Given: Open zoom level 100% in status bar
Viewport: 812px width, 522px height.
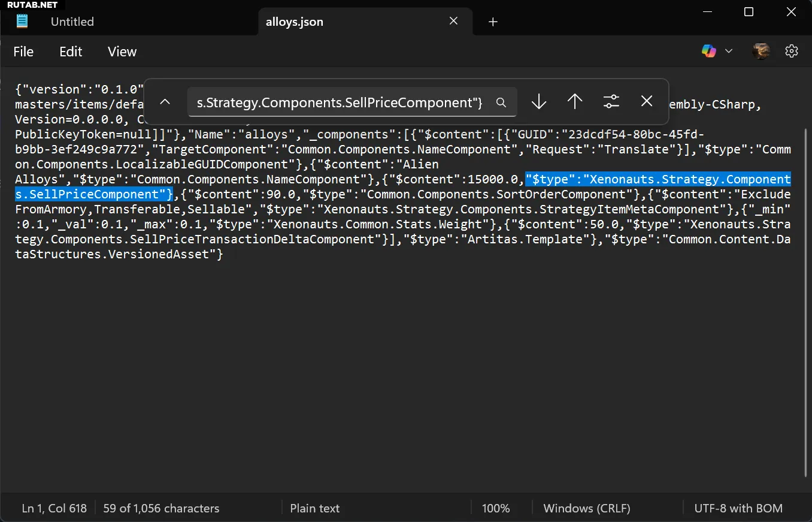Looking at the screenshot, I should [495, 508].
